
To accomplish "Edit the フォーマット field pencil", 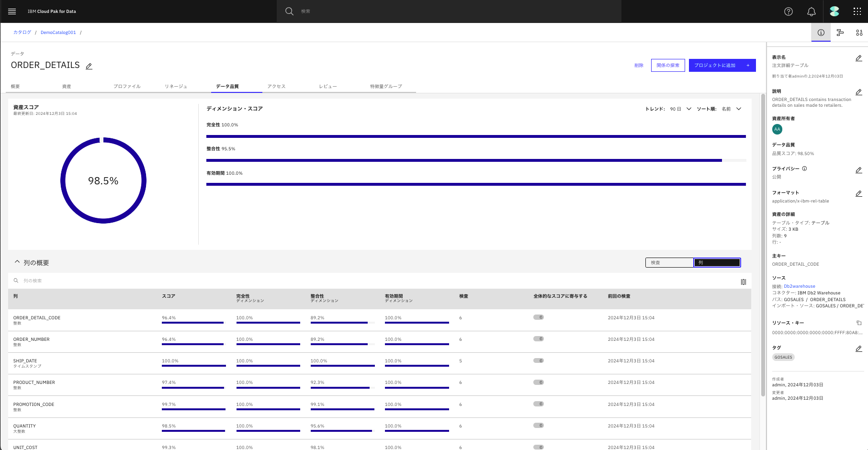I will click(x=859, y=193).
